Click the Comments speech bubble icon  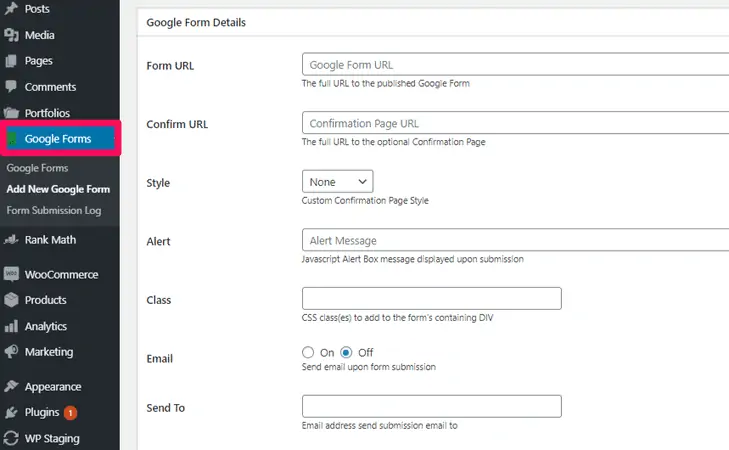click(11, 87)
